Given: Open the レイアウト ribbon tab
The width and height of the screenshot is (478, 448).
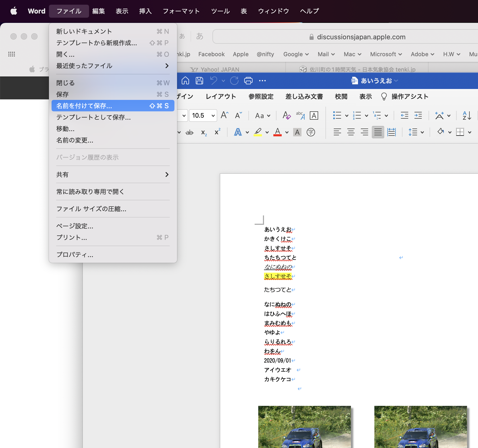Looking at the screenshot, I should (221, 97).
